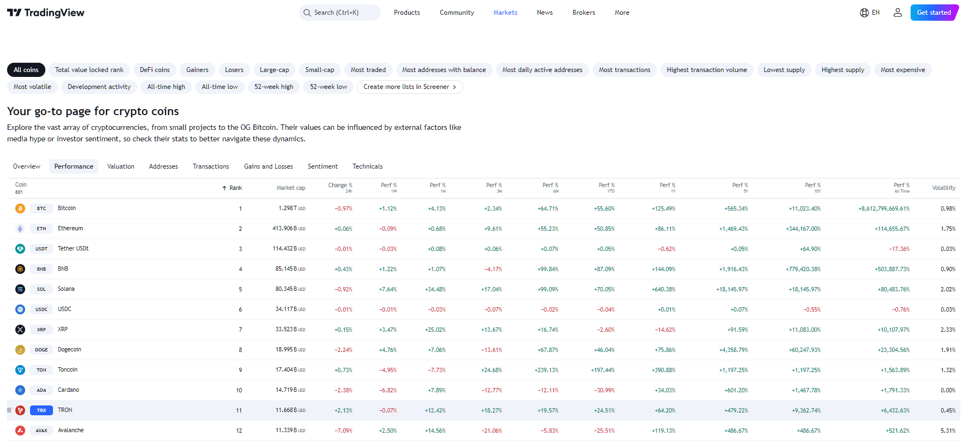This screenshot has height=442, width=980.
Task: Click the flag marker on the TRON row
Action: pyautogui.click(x=9, y=410)
